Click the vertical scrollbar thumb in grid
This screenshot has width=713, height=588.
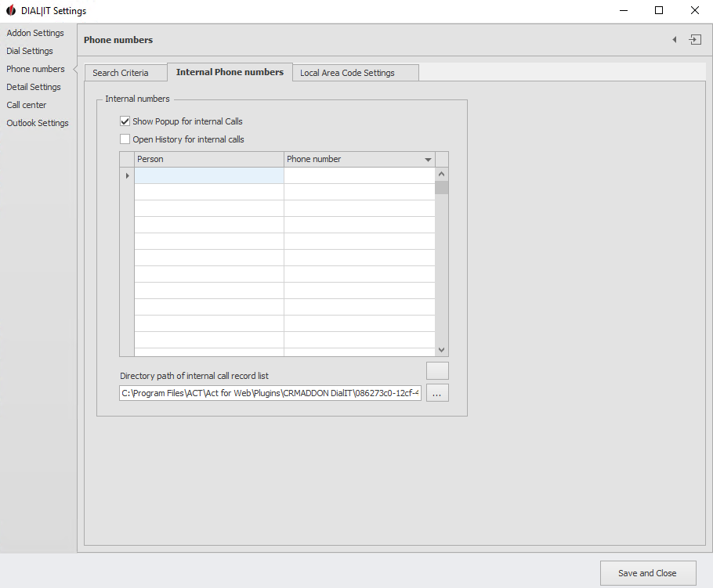[441, 188]
